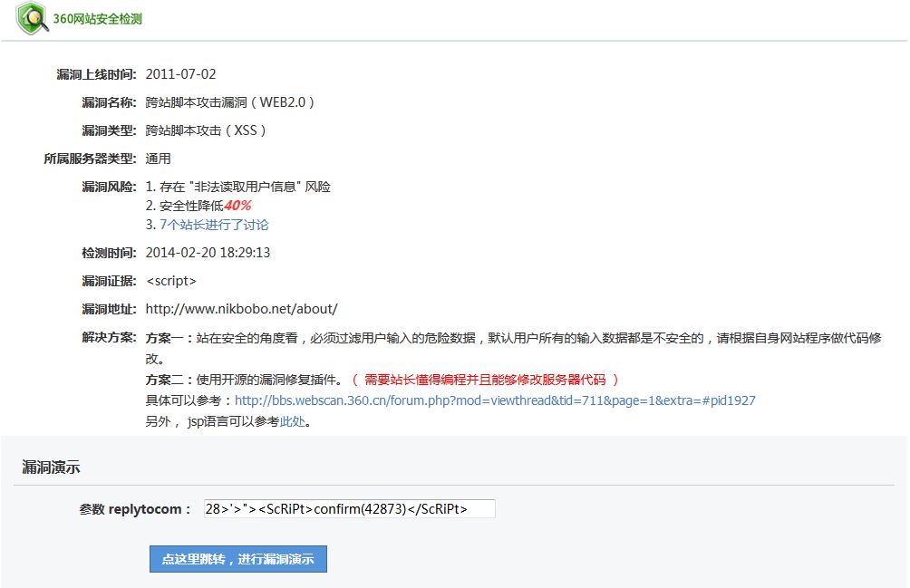Viewport: 910px width, 588px height.
Task: Click the vulnerability name 跨站脚本攻击漏洞（WEB2.0）
Action: point(230,102)
